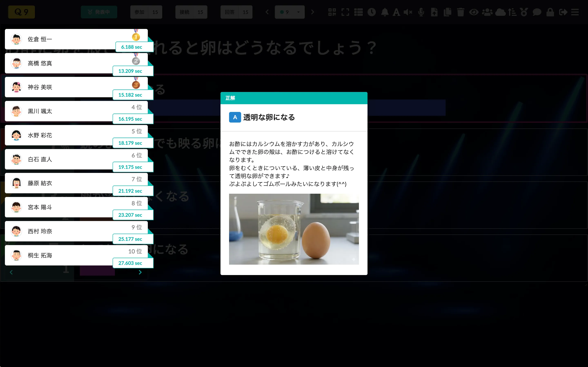Viewport: 588px width, 367px height.
Task: Click the 発表中 status button
Action: [99, 12]
